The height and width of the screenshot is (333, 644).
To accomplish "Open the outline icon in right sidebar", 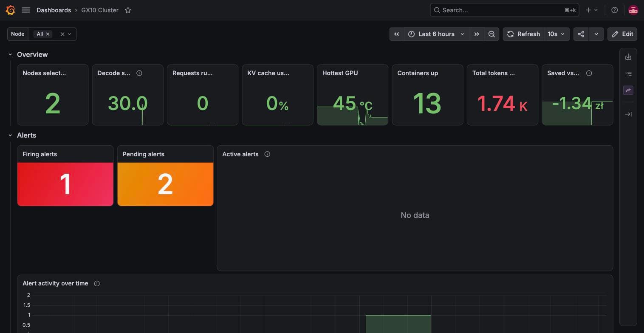I will (628, 73).
